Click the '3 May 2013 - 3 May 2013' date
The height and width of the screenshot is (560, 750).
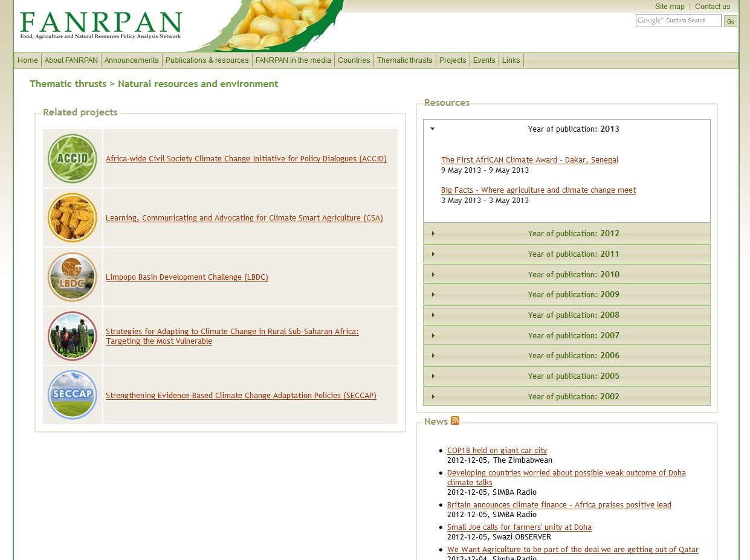[x=485, y=201]
